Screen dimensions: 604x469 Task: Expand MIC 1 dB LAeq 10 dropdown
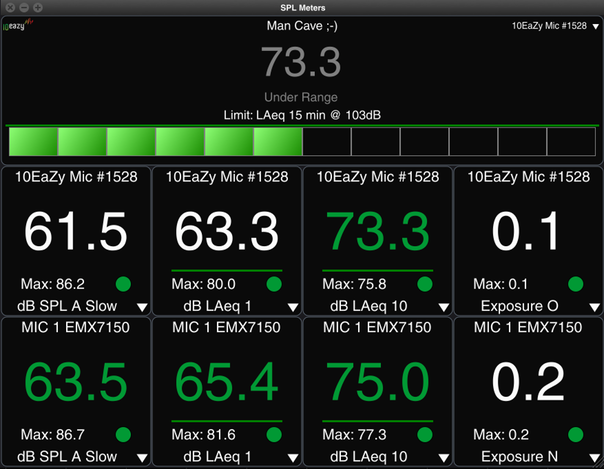[442, 458]
